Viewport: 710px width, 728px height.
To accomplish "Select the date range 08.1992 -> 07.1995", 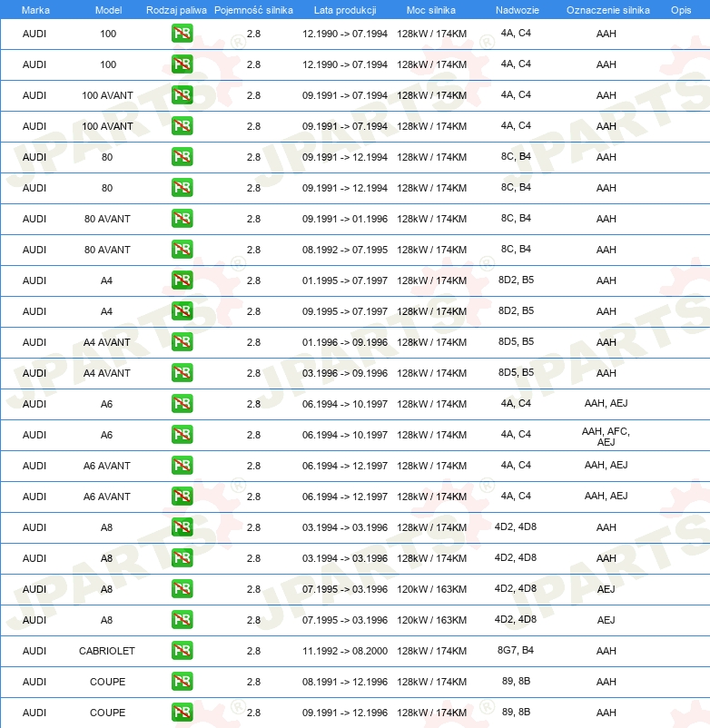I will tap(344, 250).
